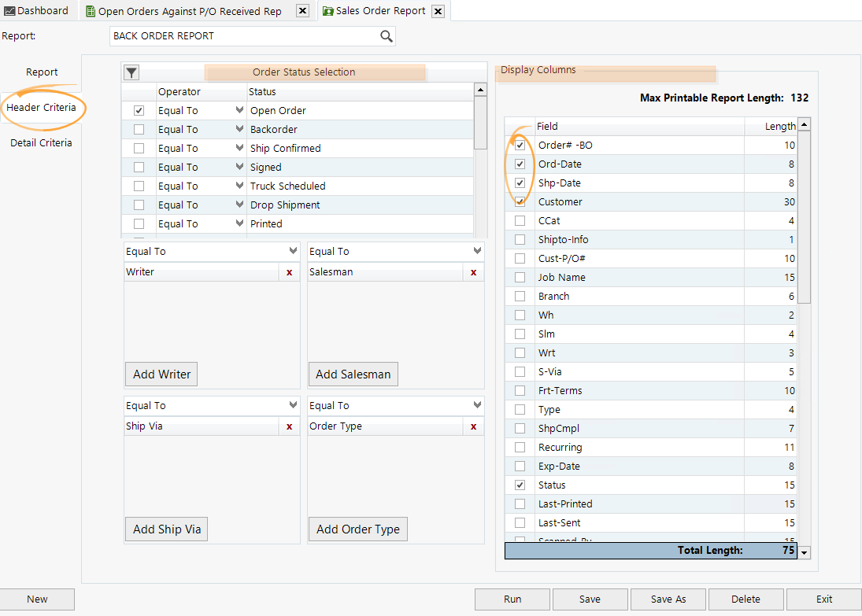
Task: Open the Detail Criteria side tab
Action: point(41,143)
